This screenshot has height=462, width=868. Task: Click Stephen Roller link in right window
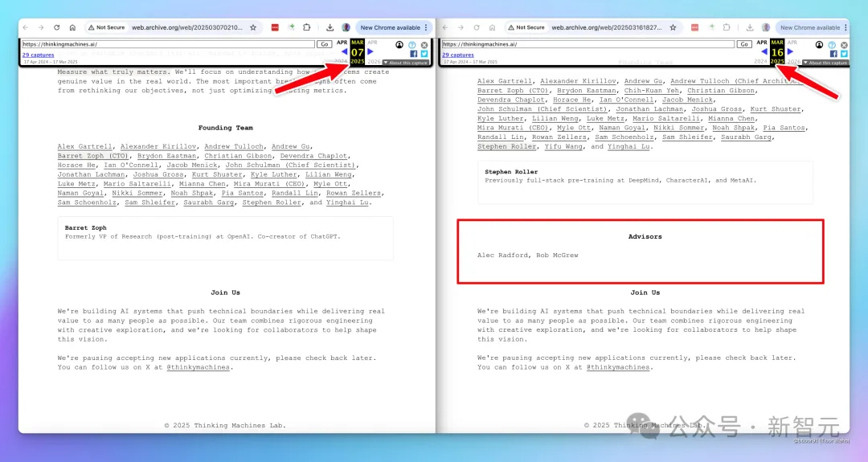[x=506, y=146]
